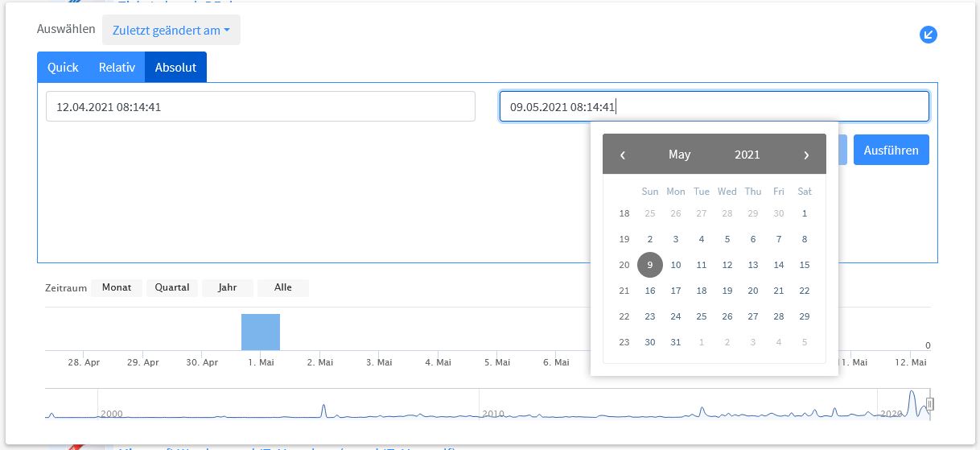Select May 22 in the calendar

pyautogui.click(x=805, y=291)
